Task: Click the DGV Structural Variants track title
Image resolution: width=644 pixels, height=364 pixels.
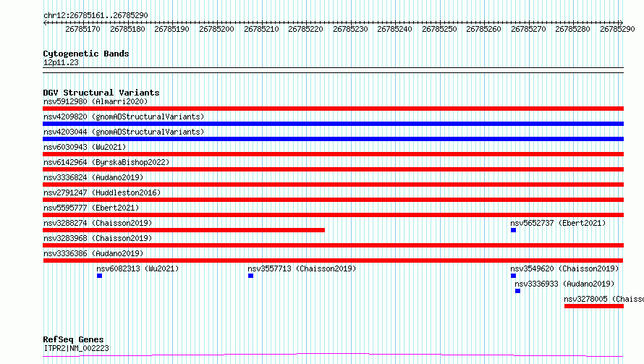Action: 101,93
